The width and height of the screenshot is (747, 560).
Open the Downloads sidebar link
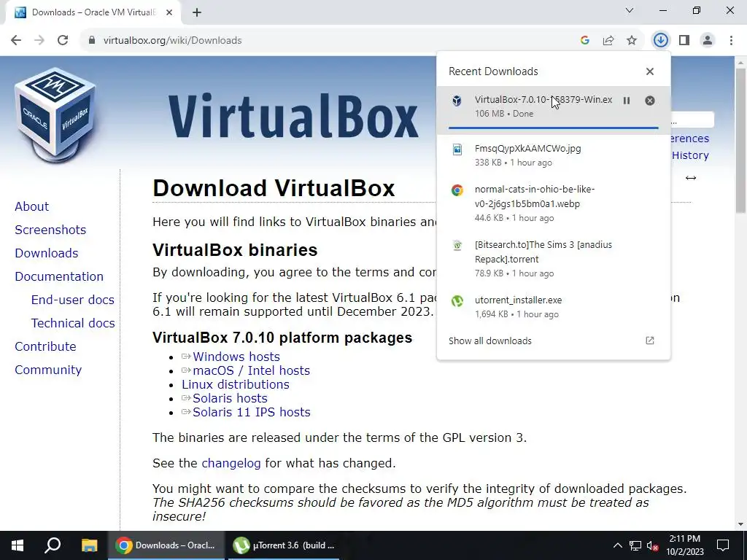click(47, 253)
